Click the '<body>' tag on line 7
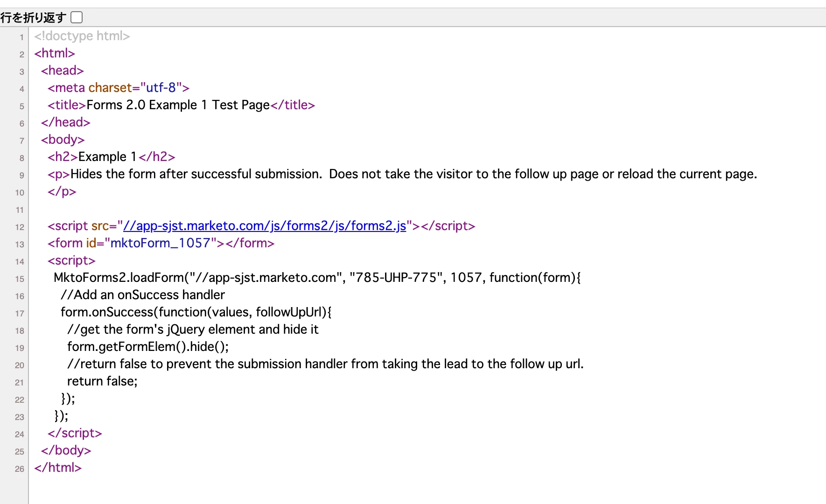The image size is (826, 504). (x=63, y=140)
